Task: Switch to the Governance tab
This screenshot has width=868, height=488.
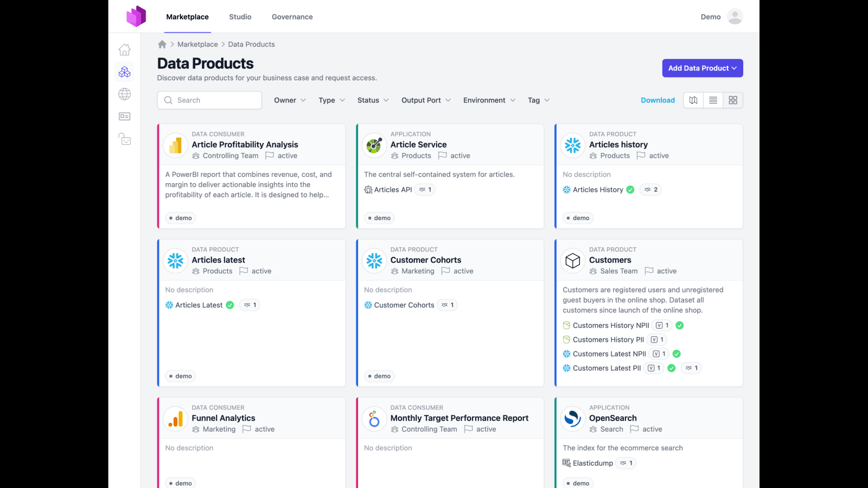Action: [292, 17]
